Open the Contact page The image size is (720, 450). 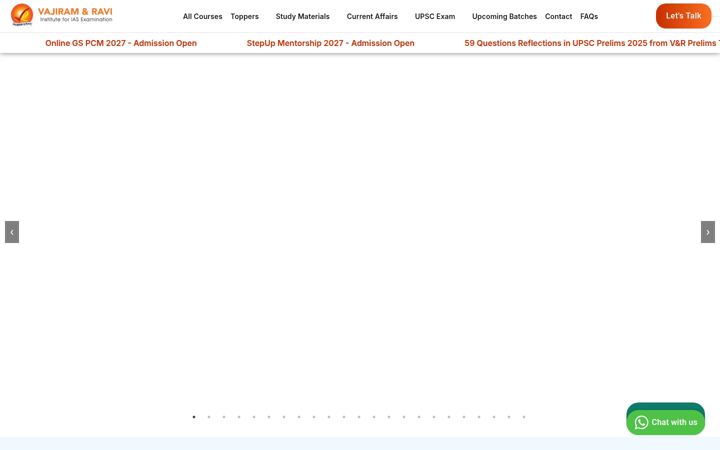click(558, 17)
